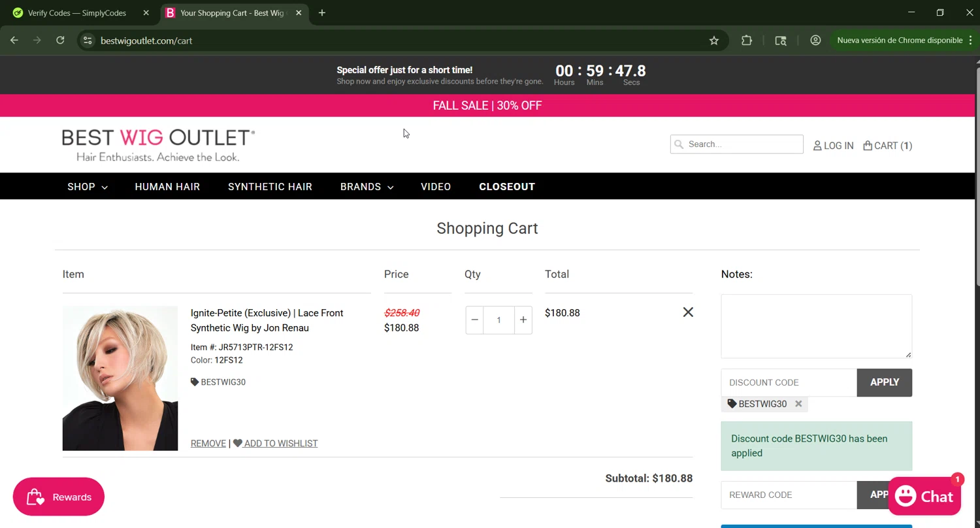
Task: Click the BESTWIG30 tag under the product
Action: click(x=218, y=382)
